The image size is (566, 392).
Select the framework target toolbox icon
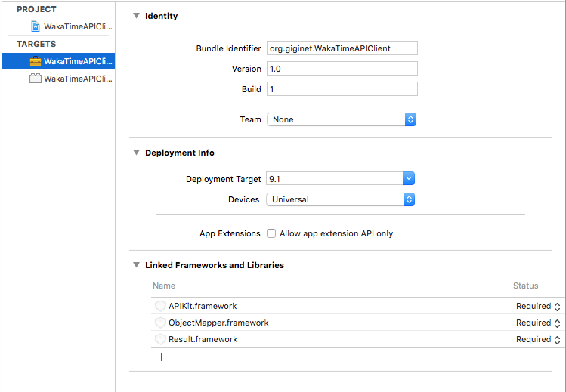pyautogui.click(x=36, y=61)
